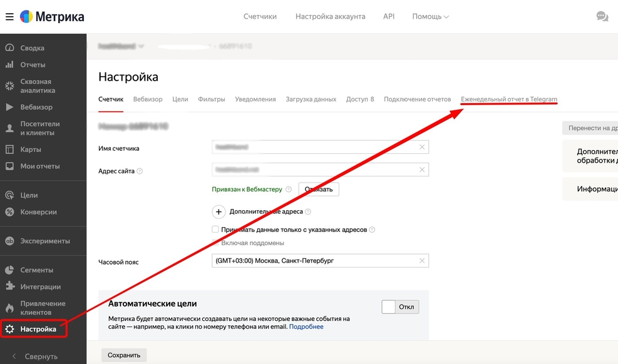618x364 pixels.
Task: Follow the Подробнее link
Action: coord(306,326)
